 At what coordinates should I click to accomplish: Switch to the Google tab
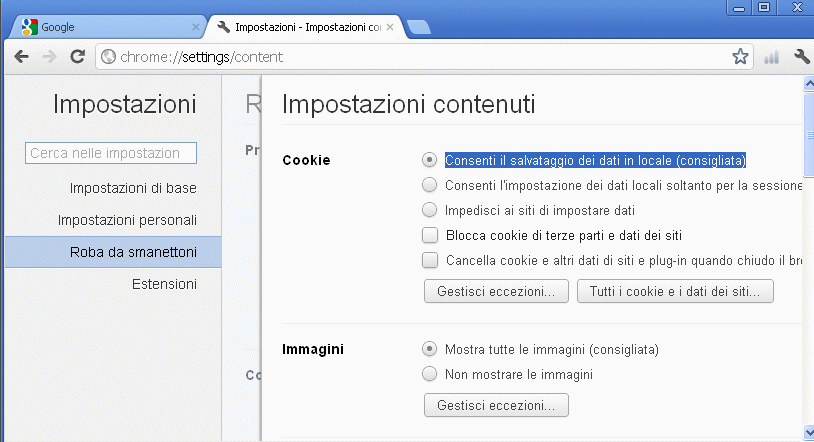click(100, 27)
